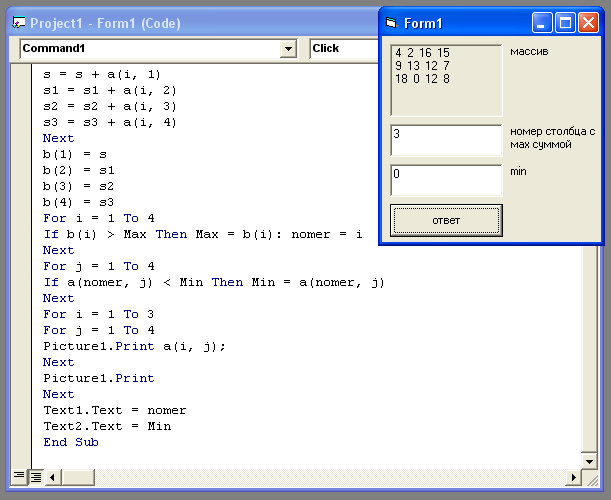
Task: Maximize the Form1 window
Action: pos(565,23)
